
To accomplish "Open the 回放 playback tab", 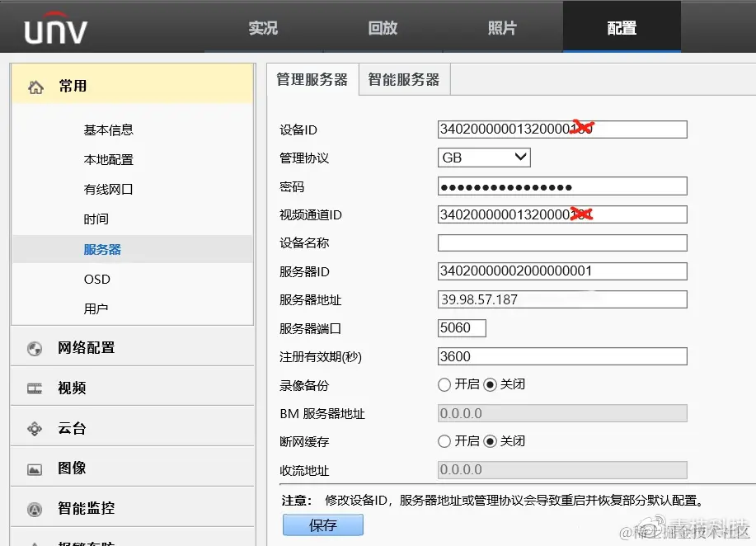I will click(x=383, y=26).
